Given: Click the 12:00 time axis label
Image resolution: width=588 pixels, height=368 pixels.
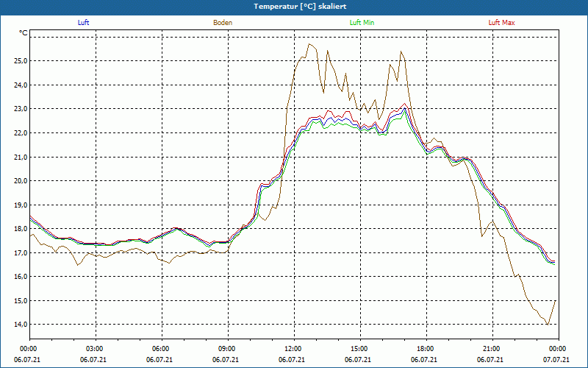Looking at the screenshot, I should pos(294,348).
